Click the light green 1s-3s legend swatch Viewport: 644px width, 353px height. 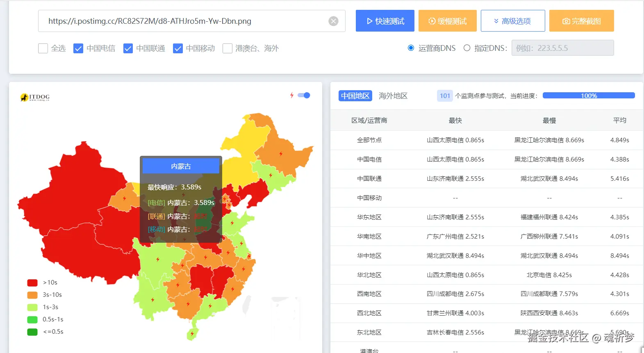point(32,307)
